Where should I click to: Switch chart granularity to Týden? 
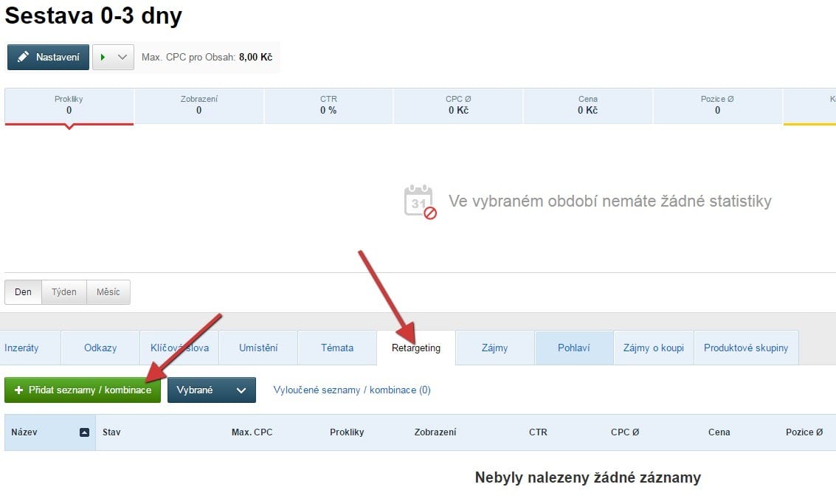pos(64,292)
